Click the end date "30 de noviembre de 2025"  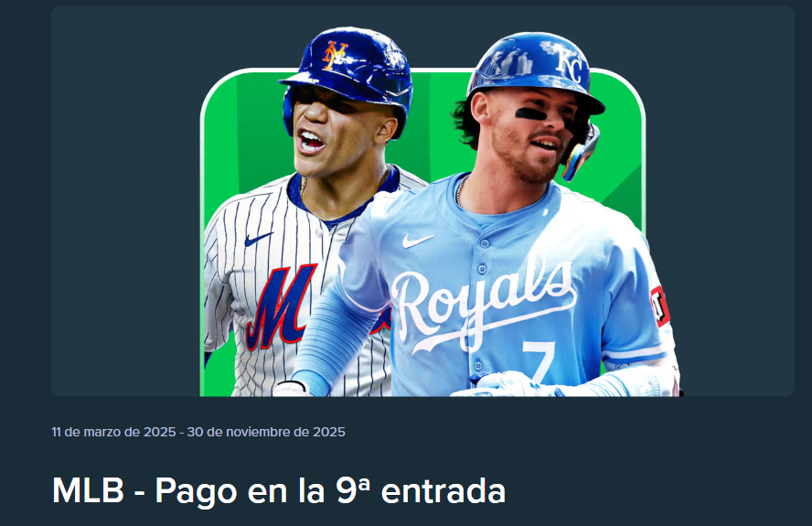pos(266,432)
